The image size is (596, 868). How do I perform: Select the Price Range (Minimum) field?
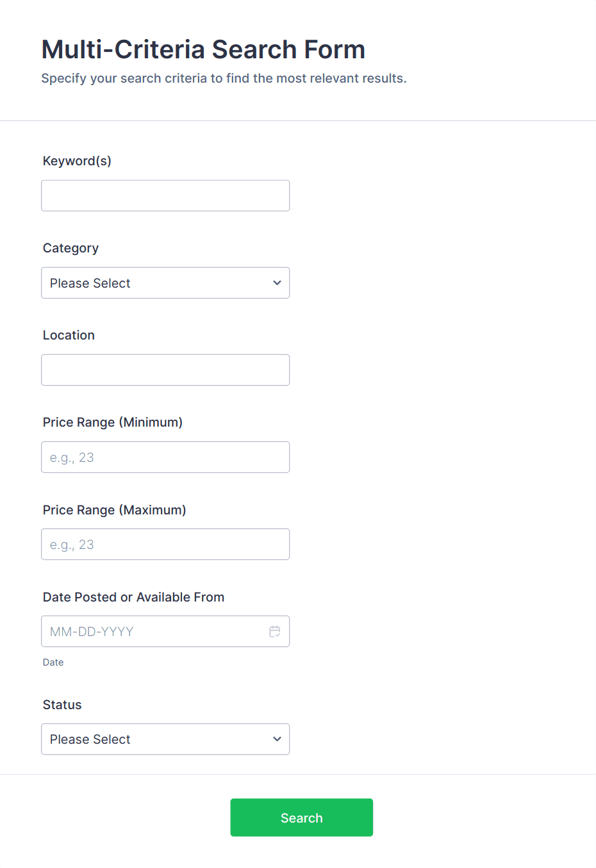click(x=165, y=457)
